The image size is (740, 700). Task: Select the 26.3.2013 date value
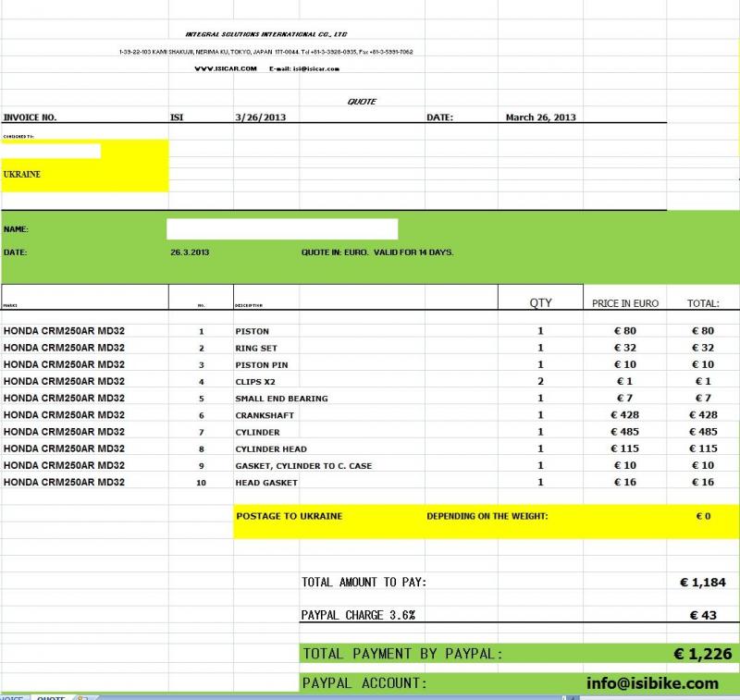point(190,252)
